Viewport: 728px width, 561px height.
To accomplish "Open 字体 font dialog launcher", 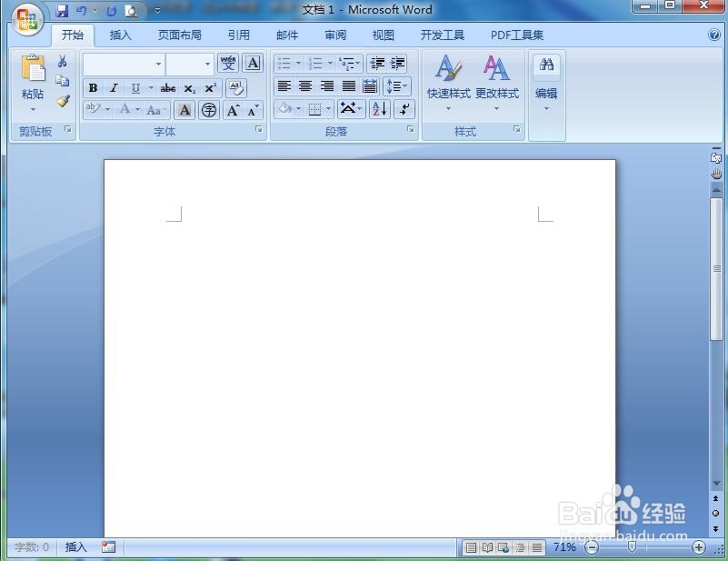I will 259,130.
